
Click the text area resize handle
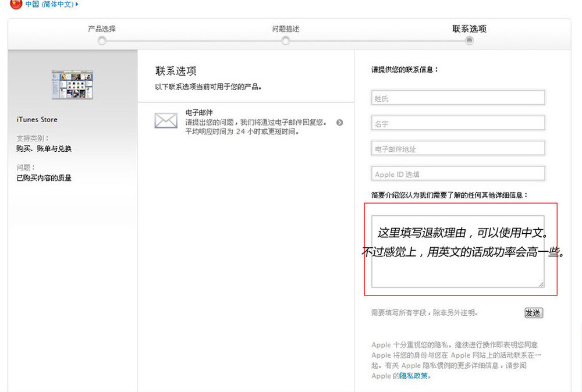coord(541,284)
